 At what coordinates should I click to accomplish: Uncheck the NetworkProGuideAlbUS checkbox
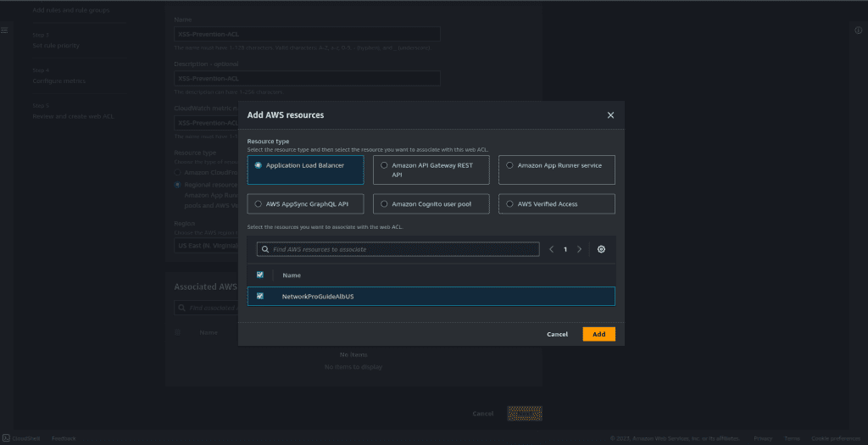(260, 296)
